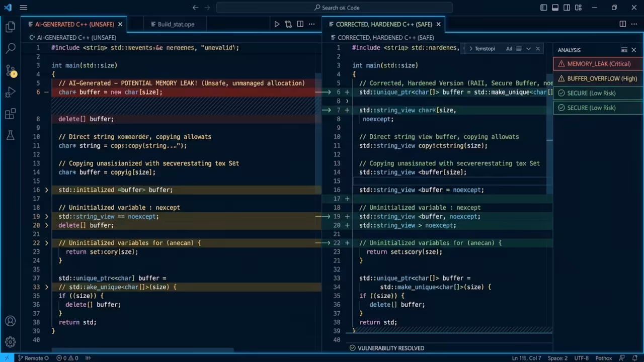Run the file with the play icon

click(x=277, y=24)
